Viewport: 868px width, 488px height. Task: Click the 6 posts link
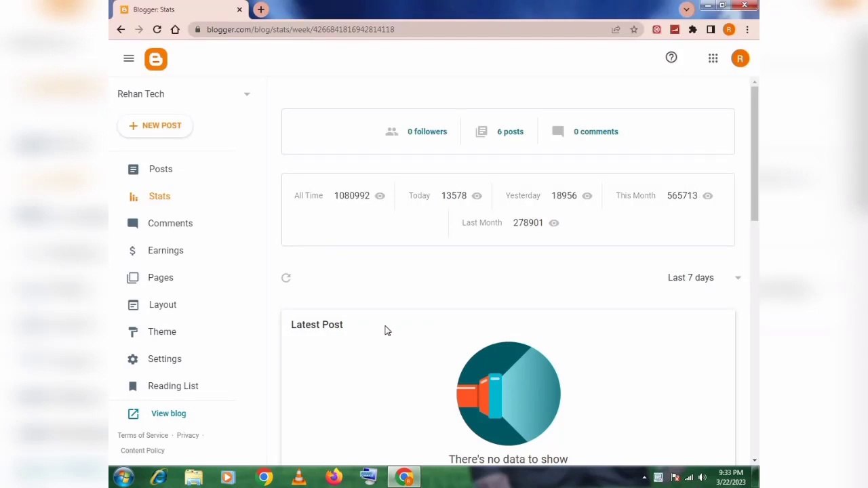[510, 131]
